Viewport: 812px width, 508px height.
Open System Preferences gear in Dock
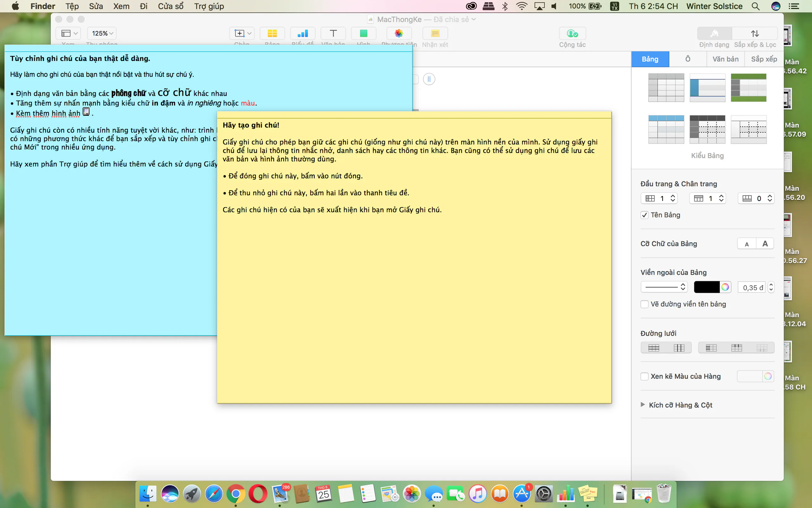pyautogui.click(x=544, y=493)
